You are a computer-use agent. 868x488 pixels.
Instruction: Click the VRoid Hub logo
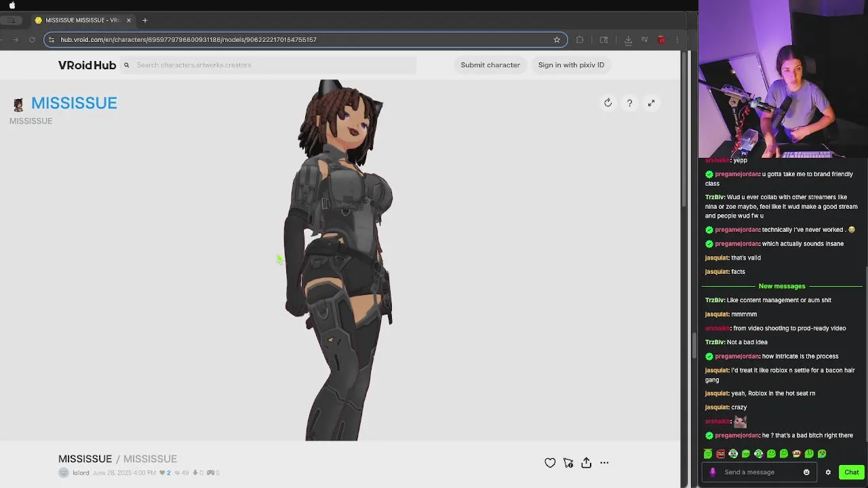pyautogui.click(x=87, y=65)
